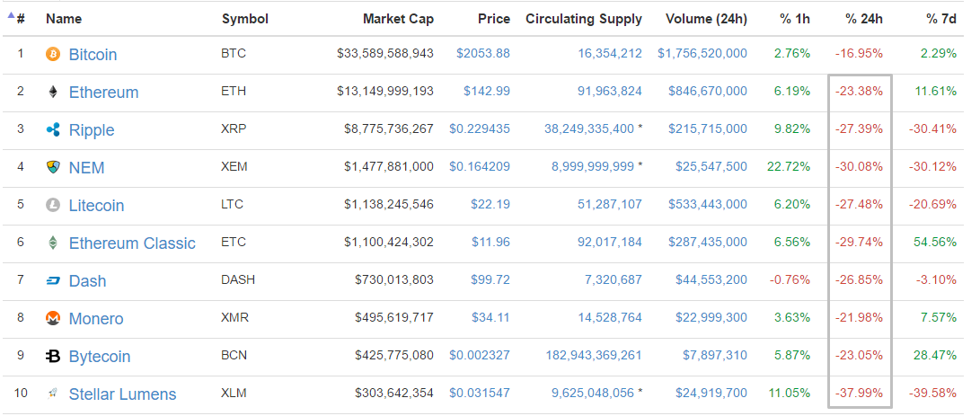Click the Dash logo icon
Screen dimensions: 980x416
click(x=53, y=280)
